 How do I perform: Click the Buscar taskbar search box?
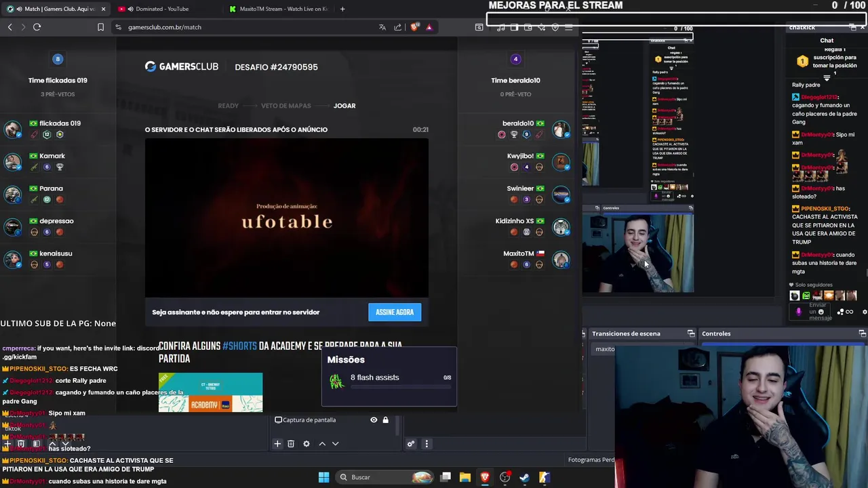pos(385,477)
